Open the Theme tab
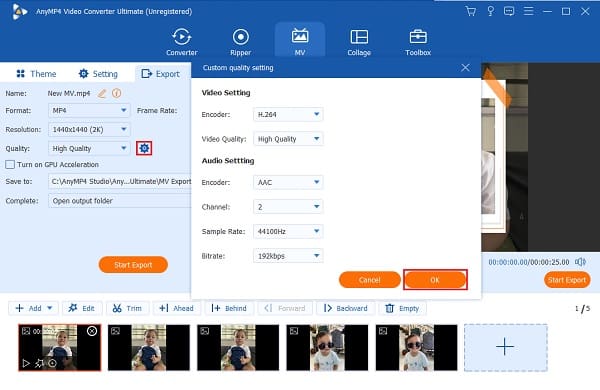The image size is (600, 390). coord(36,73)
